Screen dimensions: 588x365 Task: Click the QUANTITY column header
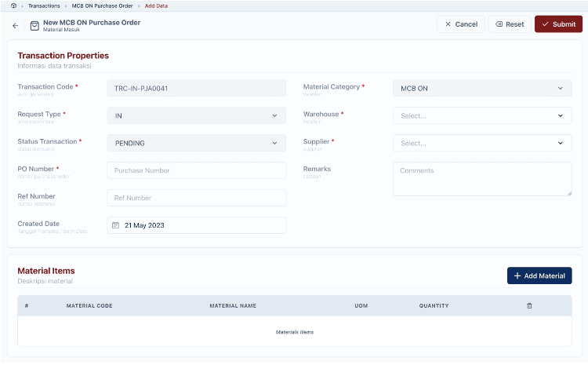click(x=434, y=305)
